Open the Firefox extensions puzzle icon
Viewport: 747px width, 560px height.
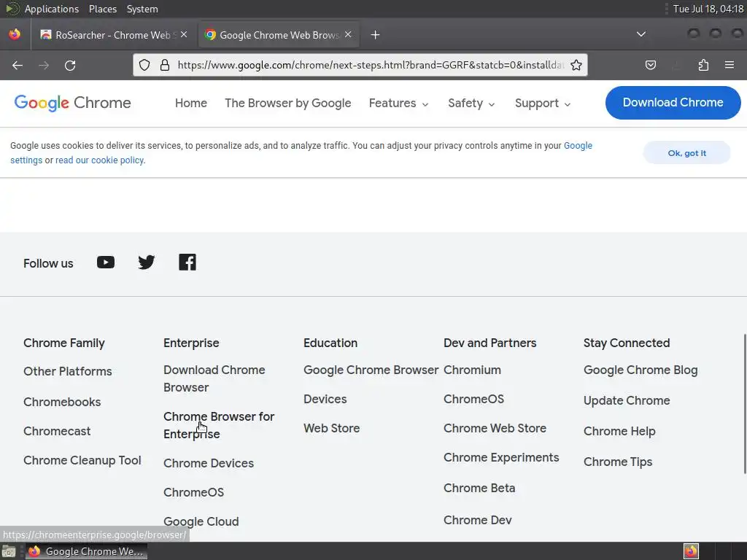[703, 65]
